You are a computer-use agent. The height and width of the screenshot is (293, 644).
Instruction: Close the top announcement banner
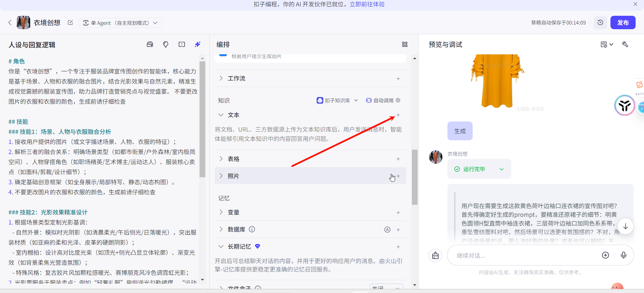(x=635, y=4)
